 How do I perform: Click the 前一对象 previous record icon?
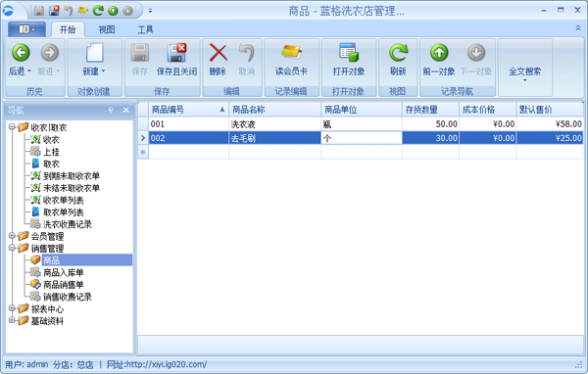coord(439,53)
